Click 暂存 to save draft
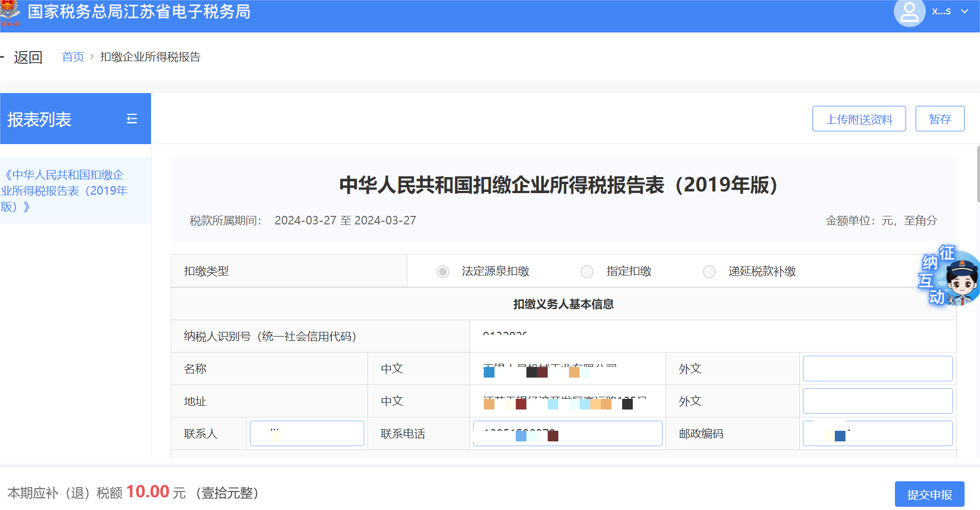Screen dimensions: 980x510 coord(940,119)
